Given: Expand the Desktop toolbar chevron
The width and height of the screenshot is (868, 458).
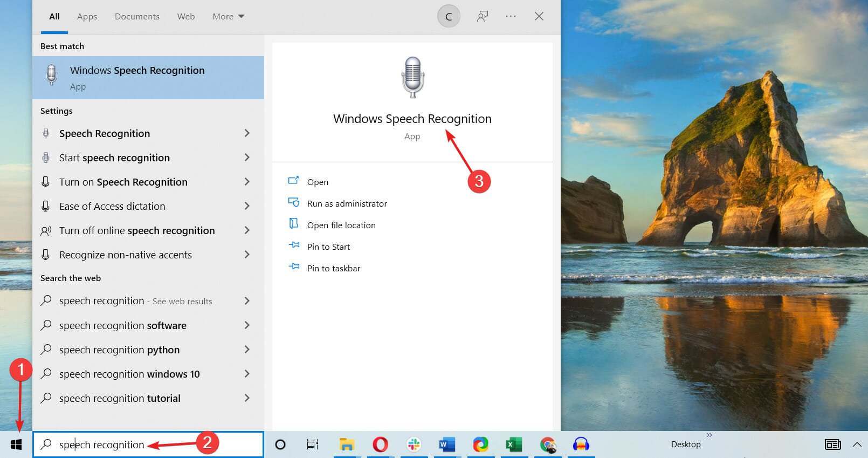Looking at the screenshot, I should [x=709, y=435].
